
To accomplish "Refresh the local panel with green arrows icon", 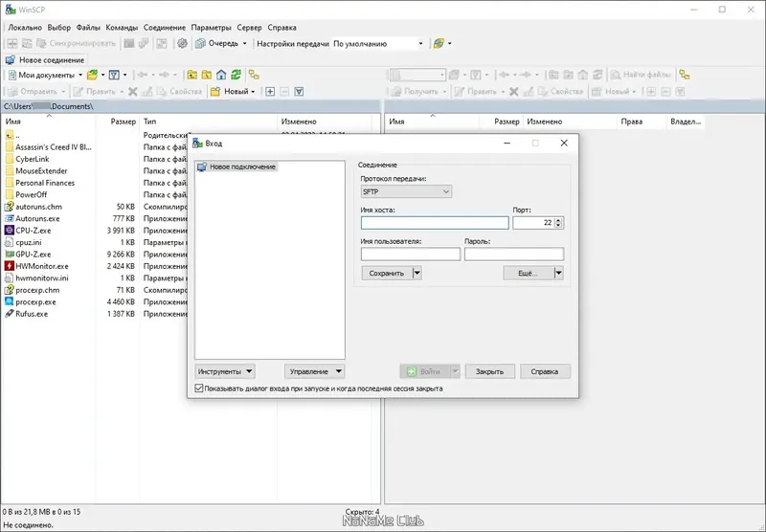I will point(236,76).
